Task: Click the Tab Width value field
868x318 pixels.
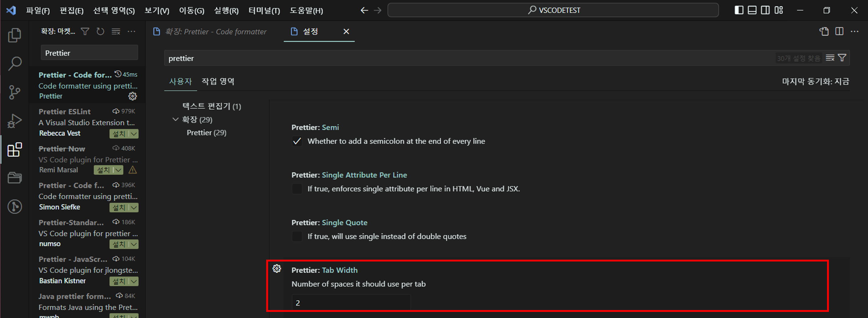Action: click(351, 302)
